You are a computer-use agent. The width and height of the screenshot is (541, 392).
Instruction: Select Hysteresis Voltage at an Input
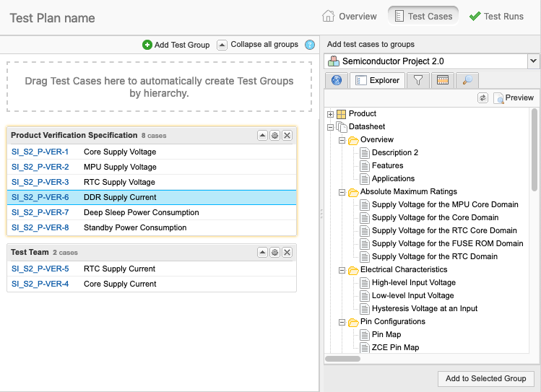(425, 308)
